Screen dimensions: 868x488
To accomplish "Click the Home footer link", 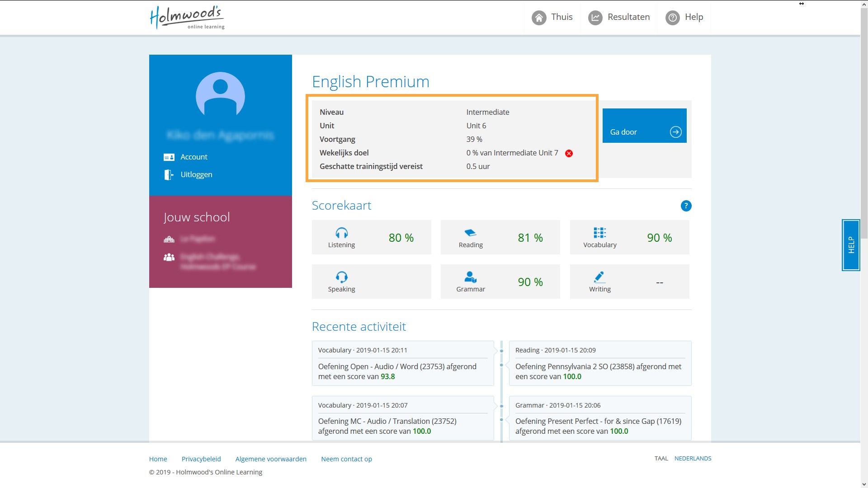I will pos(158,459).
